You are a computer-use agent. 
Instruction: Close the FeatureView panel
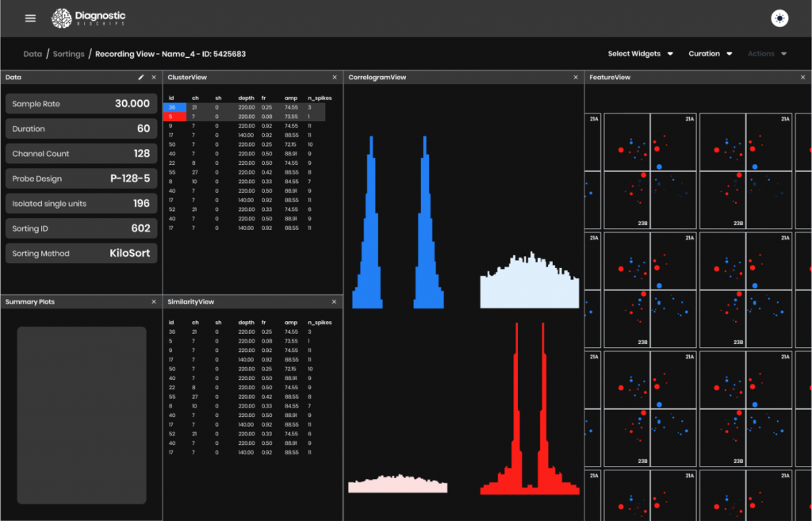[x=802, y=77]
